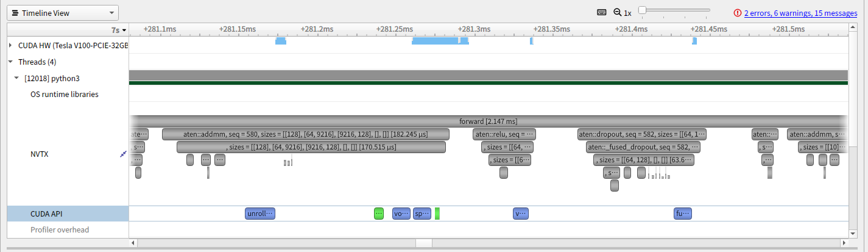
Task: Select aten::addmm seq = 580 range
Action: click(x=306, y=134)
